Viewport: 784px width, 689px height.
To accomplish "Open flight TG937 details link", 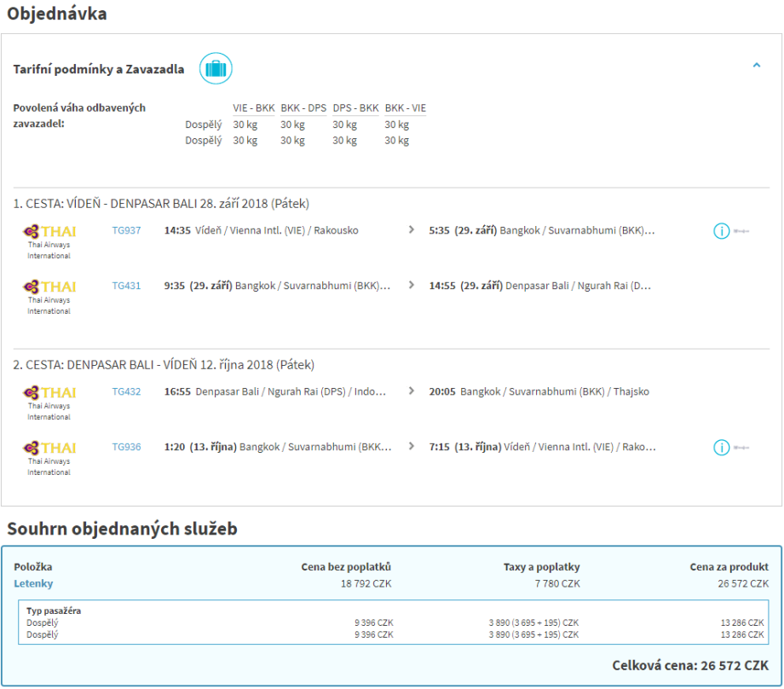I will pyautogui.click(x=126, y=230).
